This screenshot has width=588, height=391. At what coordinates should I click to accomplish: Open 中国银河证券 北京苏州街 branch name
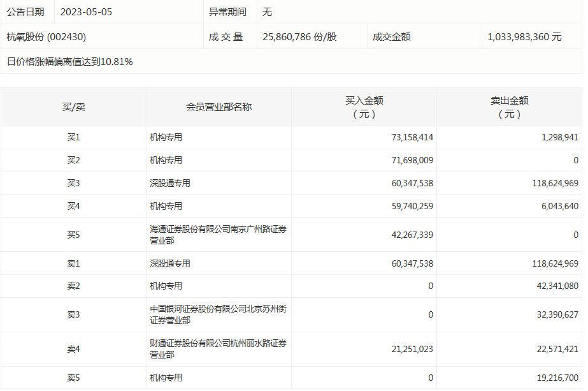pyautogui.click(x=218, y=314)
